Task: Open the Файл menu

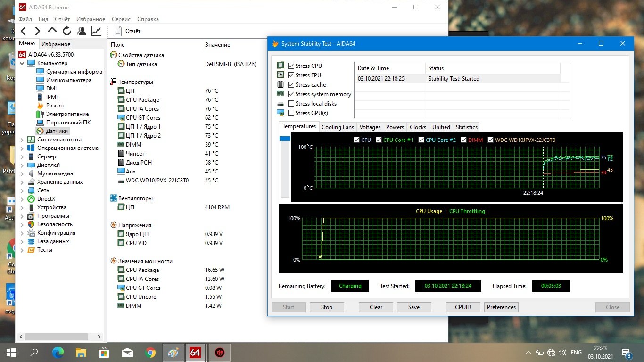Action: pyautogui.click(x=25, y=19)
